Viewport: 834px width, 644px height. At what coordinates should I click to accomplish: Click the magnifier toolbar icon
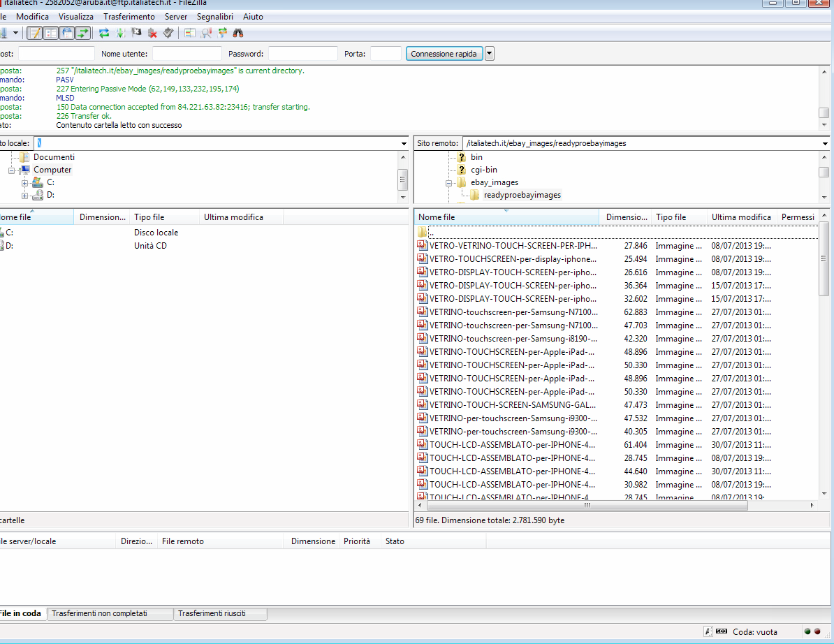206,33
